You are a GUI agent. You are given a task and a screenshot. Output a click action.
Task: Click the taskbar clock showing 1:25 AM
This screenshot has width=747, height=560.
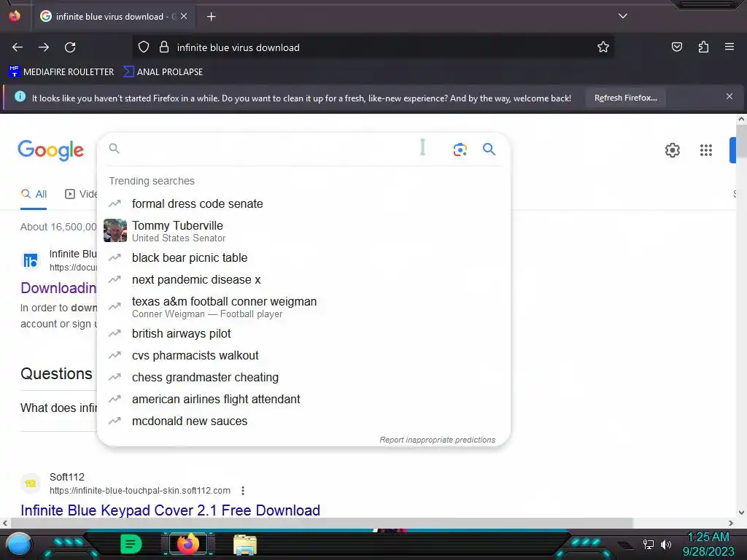708,544
